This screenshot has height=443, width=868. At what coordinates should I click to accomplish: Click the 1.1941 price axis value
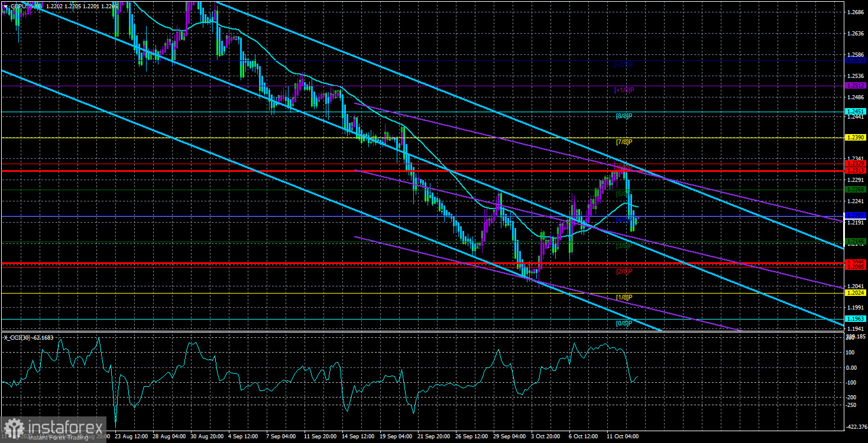coord(856,329)
